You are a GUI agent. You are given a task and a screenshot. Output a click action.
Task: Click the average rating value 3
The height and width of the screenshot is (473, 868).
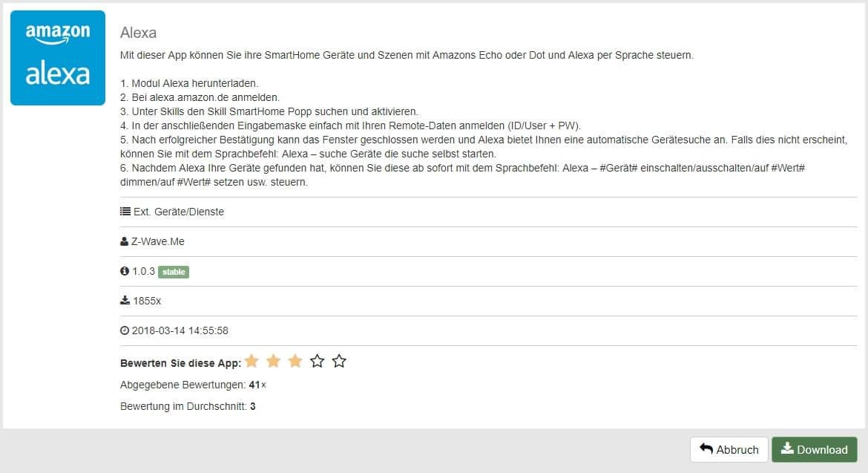253,406
